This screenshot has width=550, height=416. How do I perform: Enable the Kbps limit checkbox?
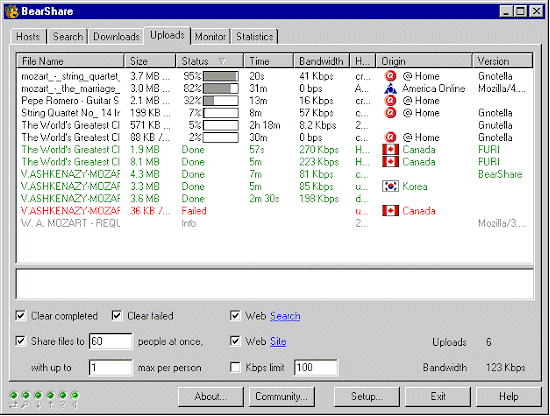point(235,367)
